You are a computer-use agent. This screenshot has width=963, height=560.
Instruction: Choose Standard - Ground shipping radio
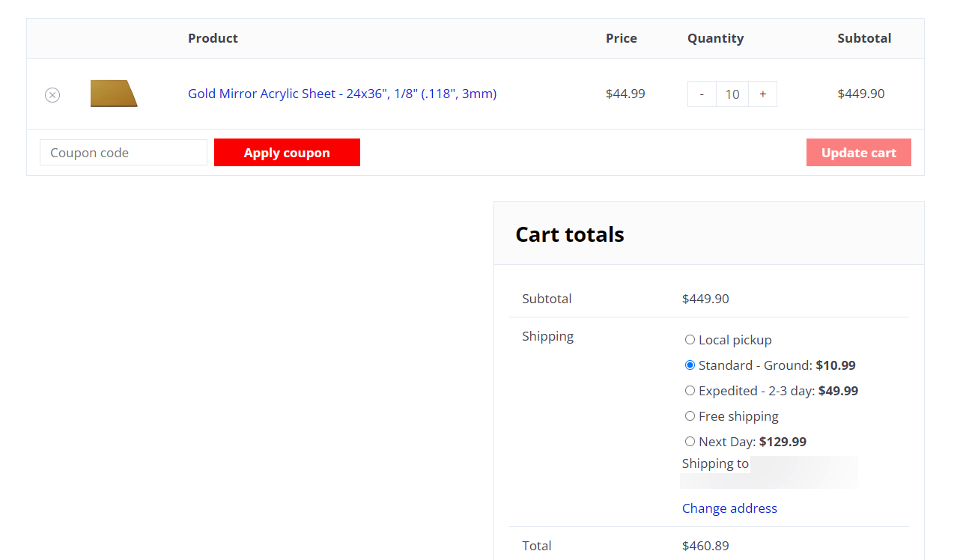pyautogui.click(x=690, y=365)
